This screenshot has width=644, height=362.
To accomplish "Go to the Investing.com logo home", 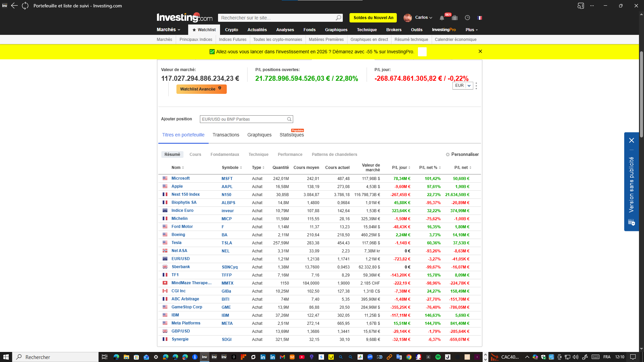I will tap(184, 17).
